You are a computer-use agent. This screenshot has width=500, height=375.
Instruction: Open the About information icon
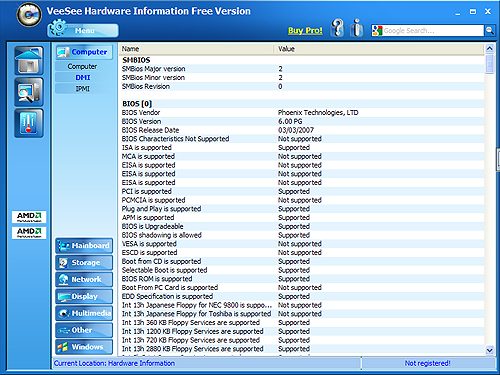tap(357, 28)
